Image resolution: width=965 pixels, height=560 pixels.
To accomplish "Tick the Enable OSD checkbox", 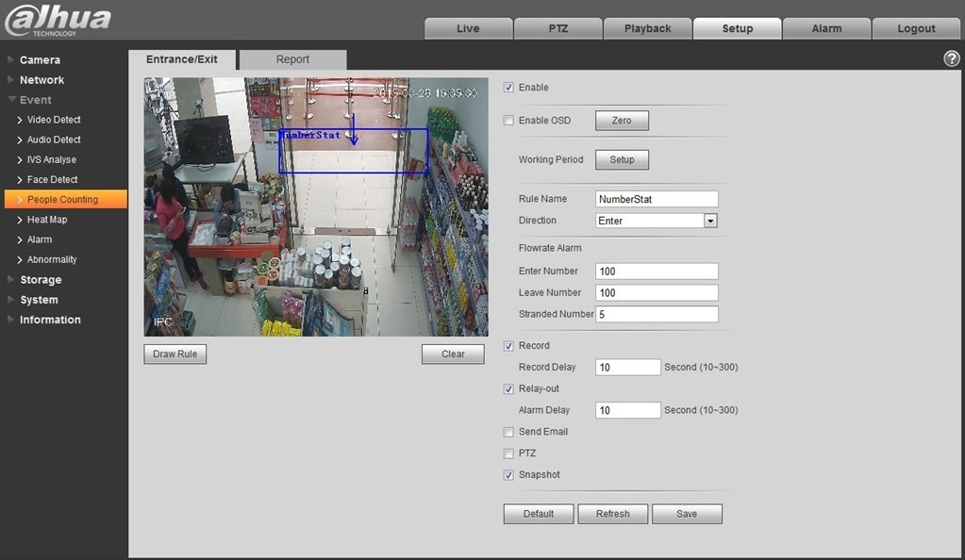I will pyautogui.click(x=509, y=121).
